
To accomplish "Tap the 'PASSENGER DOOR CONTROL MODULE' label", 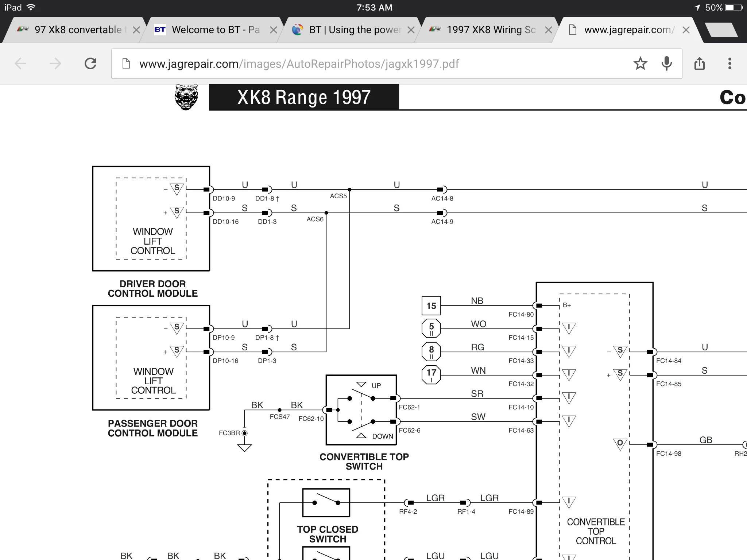I will pyautogui.click(x=153, y=428).
